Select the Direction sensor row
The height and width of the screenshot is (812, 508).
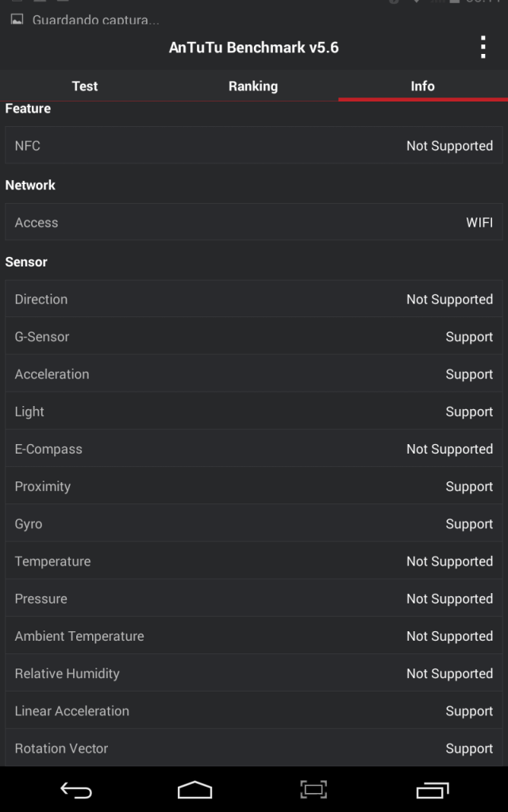click(x=254, y=300)
